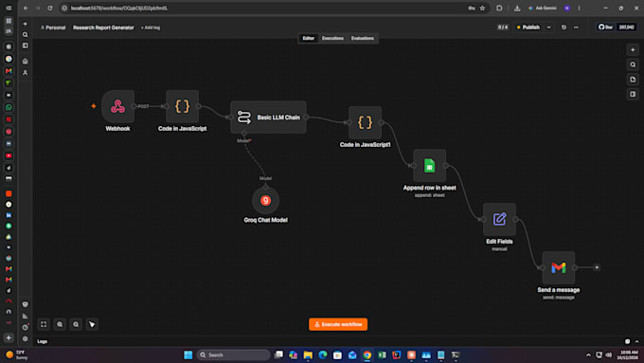Click the Execute workflow button
644x363 pixels.
[x=338, y=324]
